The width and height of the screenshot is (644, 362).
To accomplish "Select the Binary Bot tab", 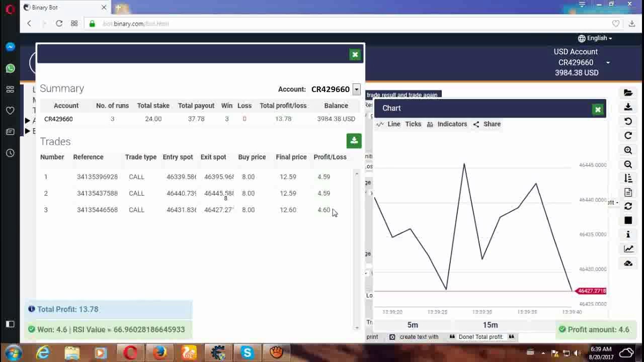I will 65,8.
